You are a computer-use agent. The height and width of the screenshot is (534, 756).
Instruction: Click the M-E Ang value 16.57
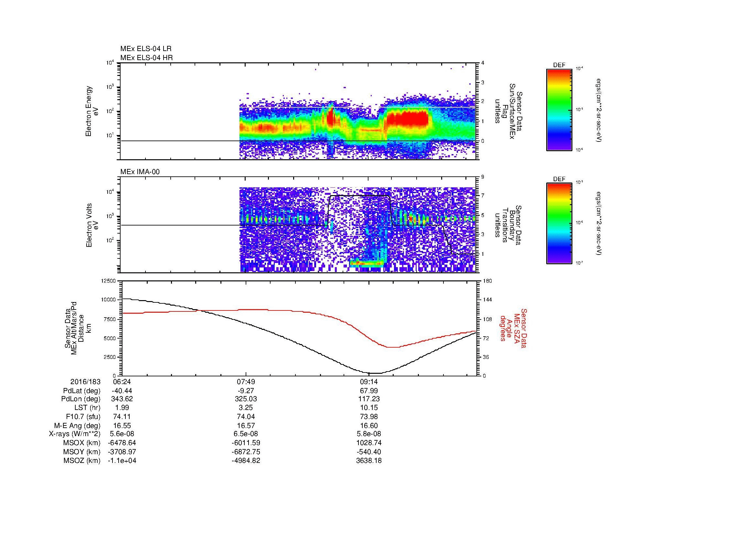pos(246,426)
